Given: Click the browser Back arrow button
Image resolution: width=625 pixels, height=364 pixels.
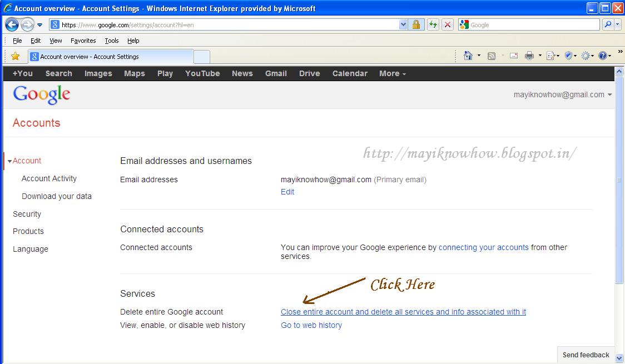Looking at the screenshot, I should click(12, 24).
